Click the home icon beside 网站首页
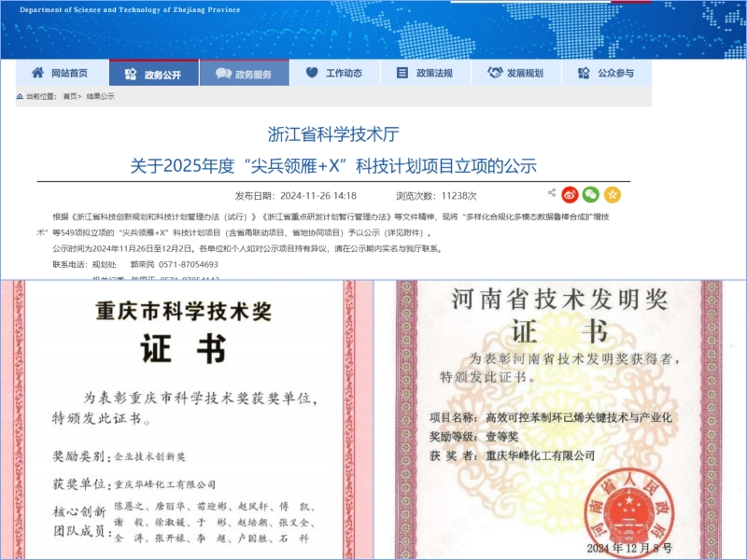Image resolution: width=747 pixels, height=560 pixels. click(37, 73)
